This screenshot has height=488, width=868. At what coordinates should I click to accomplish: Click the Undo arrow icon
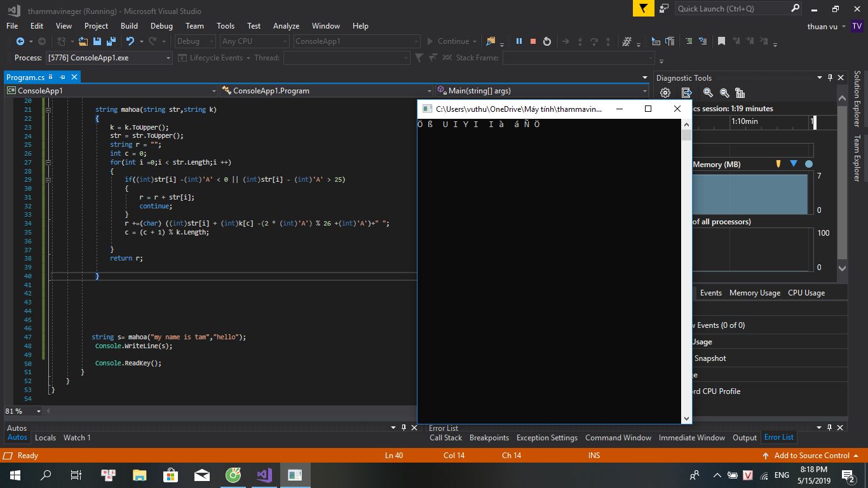point(130,41)
